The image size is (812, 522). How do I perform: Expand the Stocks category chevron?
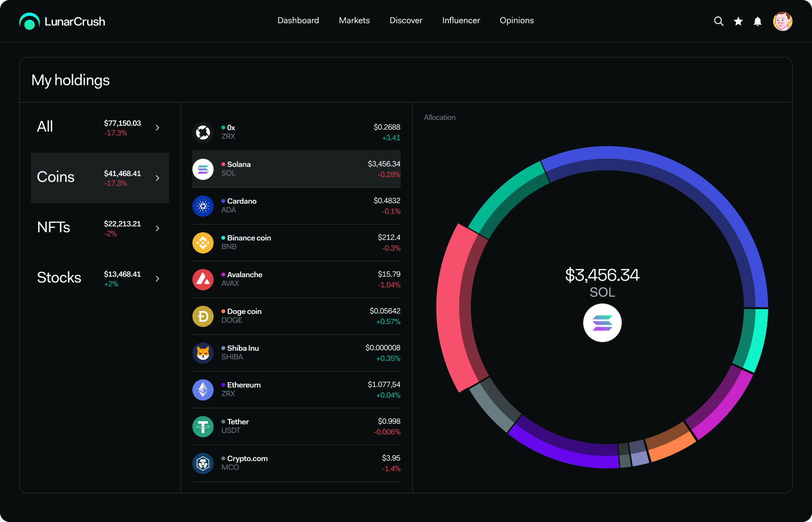click(x=158, y=279)
